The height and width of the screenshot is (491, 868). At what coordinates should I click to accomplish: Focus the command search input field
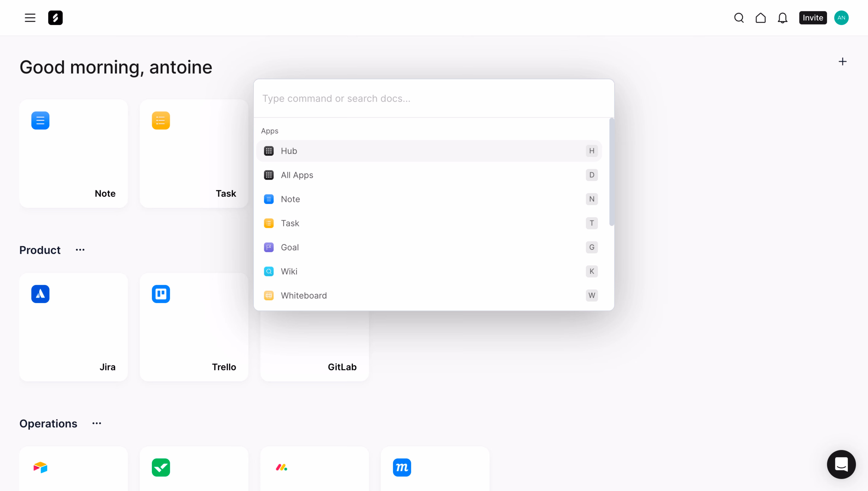tap(434, 99)
